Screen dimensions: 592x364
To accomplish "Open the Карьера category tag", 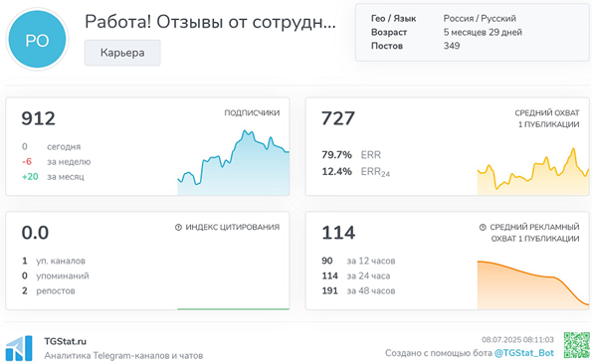I will click(x=122, y=53).
